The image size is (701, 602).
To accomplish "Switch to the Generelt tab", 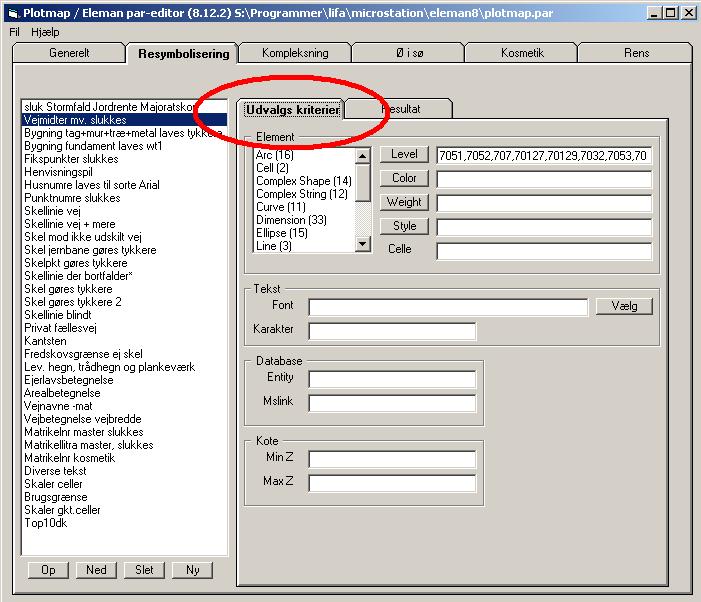I will [x=69, y=53].
